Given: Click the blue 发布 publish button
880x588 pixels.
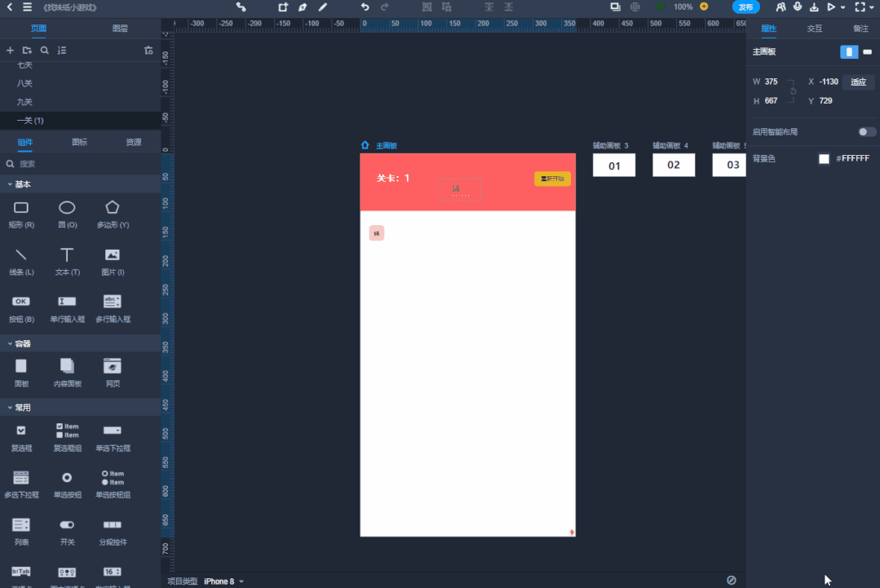Looking at the screenshot, I should coord(746,7).
